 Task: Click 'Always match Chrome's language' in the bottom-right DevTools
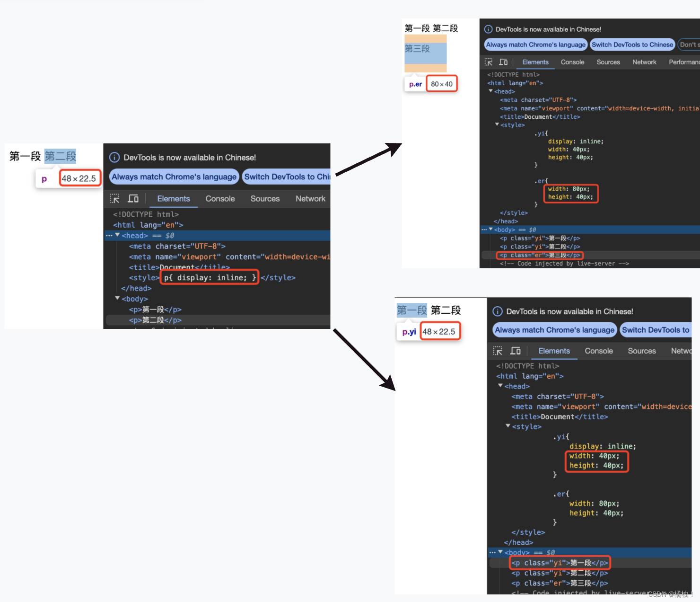pyautogui.click(x=554, y=330)
